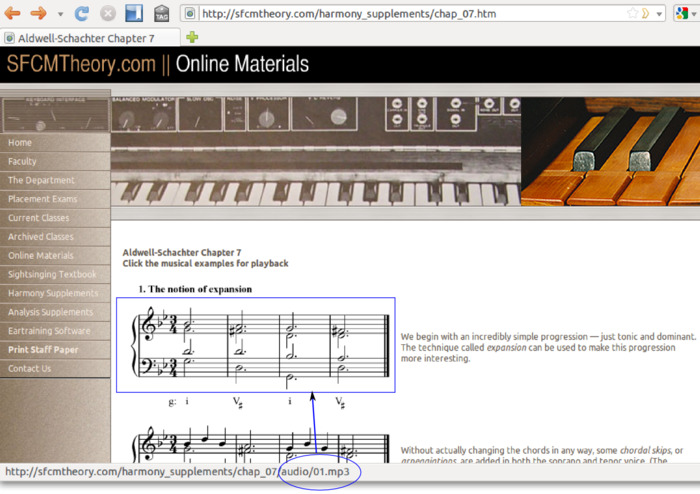Click the feed icon beside the bookmark star

coord(646,13)
